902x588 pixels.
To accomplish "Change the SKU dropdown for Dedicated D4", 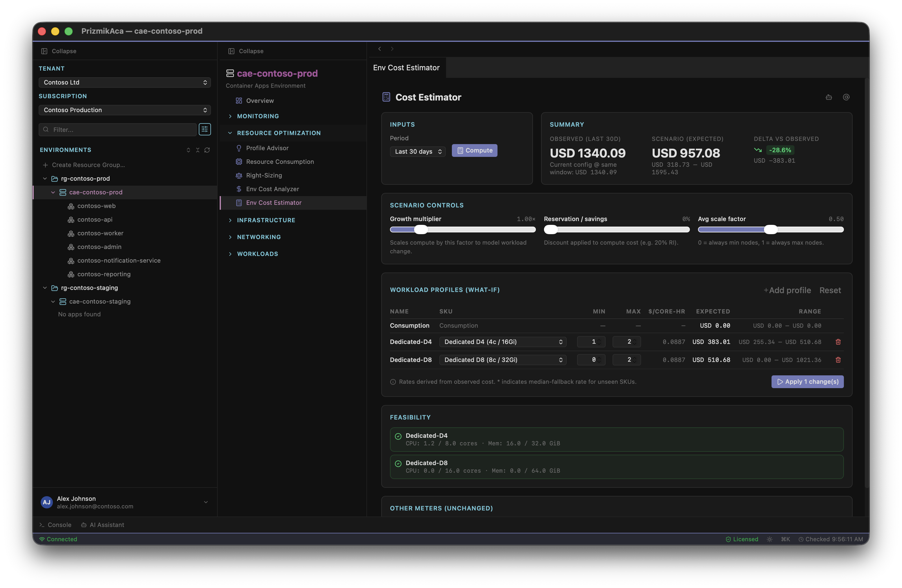I will 502,342.
